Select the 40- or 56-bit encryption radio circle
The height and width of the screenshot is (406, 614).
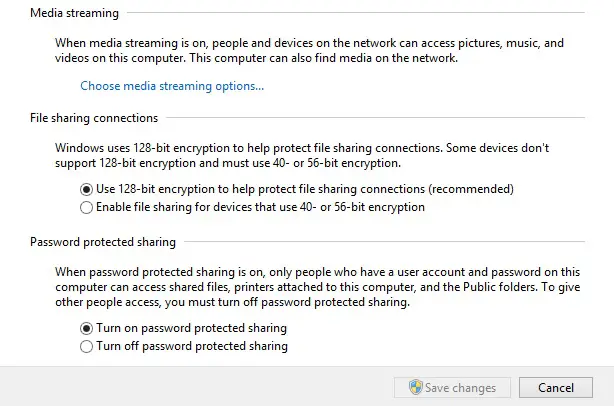(86, 207)
